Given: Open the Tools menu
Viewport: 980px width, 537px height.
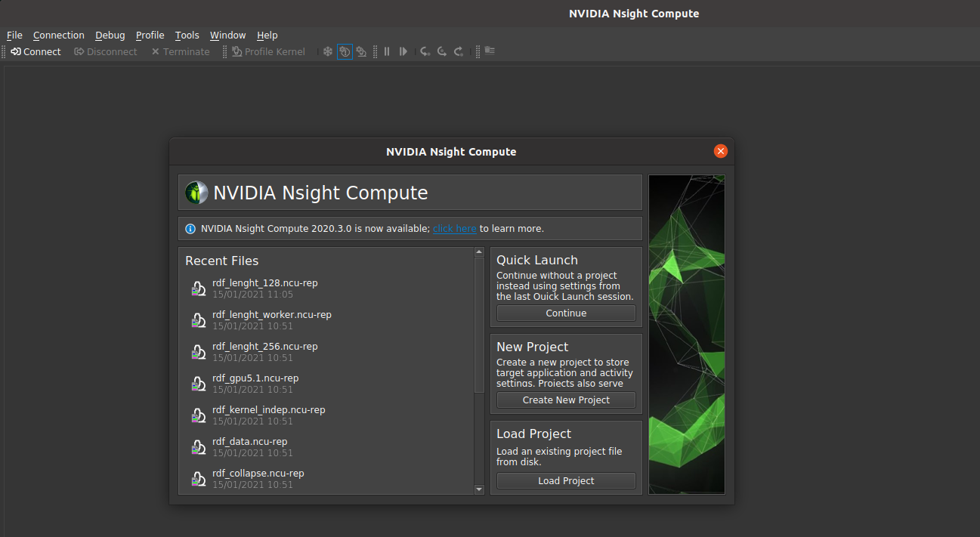Looking at the screenshot, I should [187, 35].
